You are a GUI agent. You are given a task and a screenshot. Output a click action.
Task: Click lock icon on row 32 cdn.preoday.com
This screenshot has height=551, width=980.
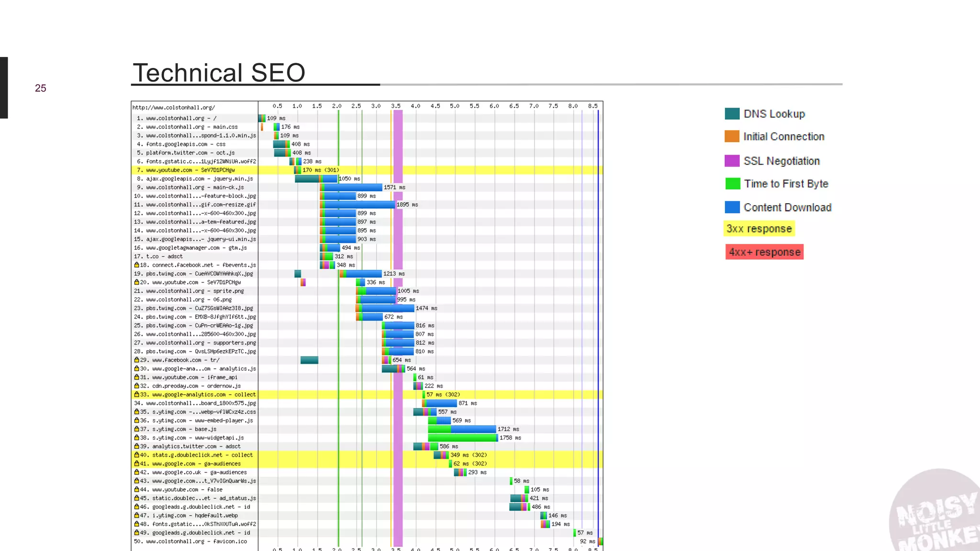point(136,386)
